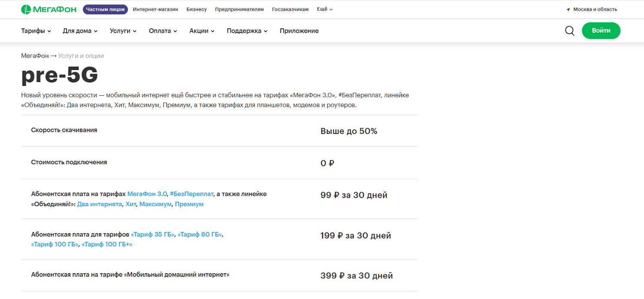Click the pre-5G page heading
This screenshot has width=644, height=299.
coord(60,76)
